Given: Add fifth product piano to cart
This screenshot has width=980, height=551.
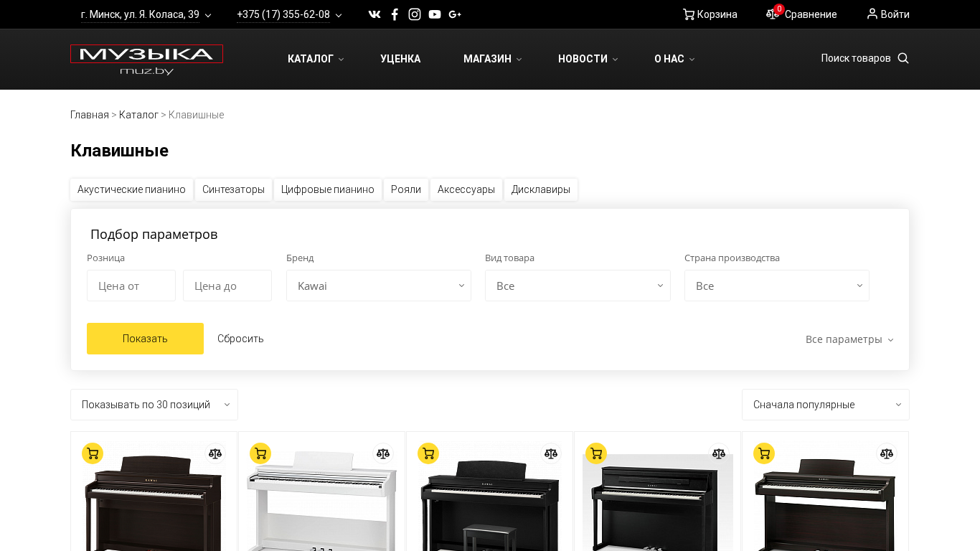Looking at the screenshot, I should pos(764,453).
